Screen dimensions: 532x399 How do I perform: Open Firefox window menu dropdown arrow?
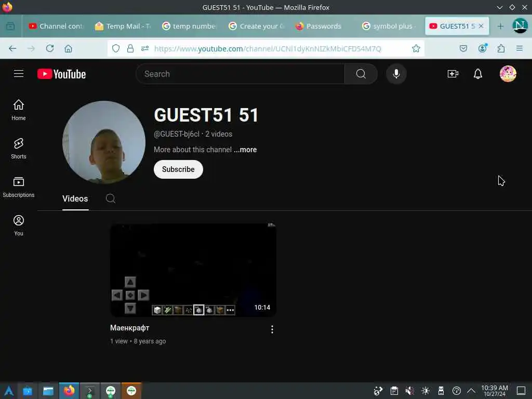click(x=500, y=7)
